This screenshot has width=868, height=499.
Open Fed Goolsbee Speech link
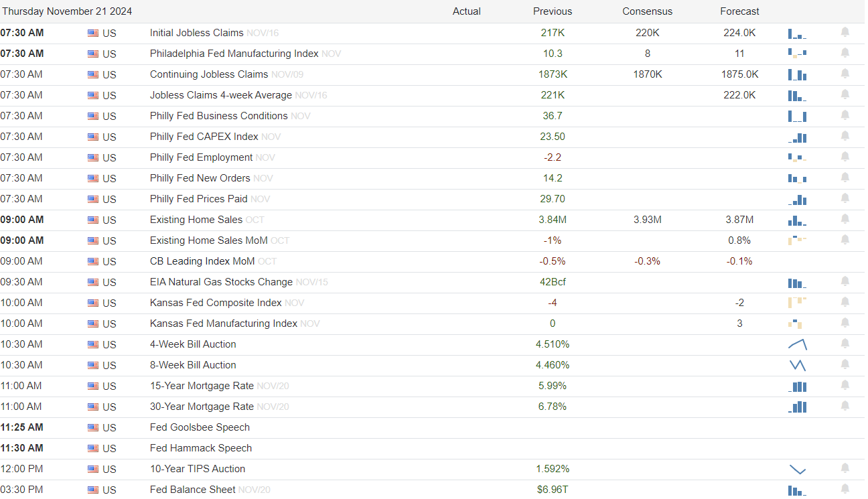pos(200,427)
